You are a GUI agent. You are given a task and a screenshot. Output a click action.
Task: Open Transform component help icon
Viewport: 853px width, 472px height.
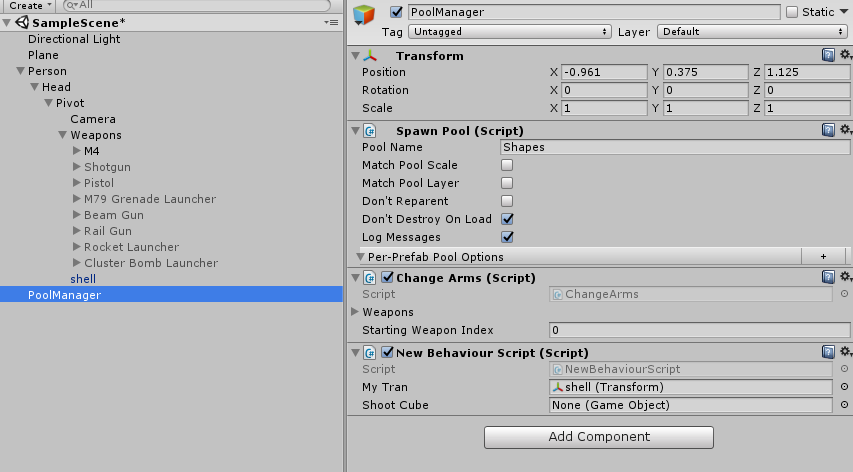click(828, 55)
